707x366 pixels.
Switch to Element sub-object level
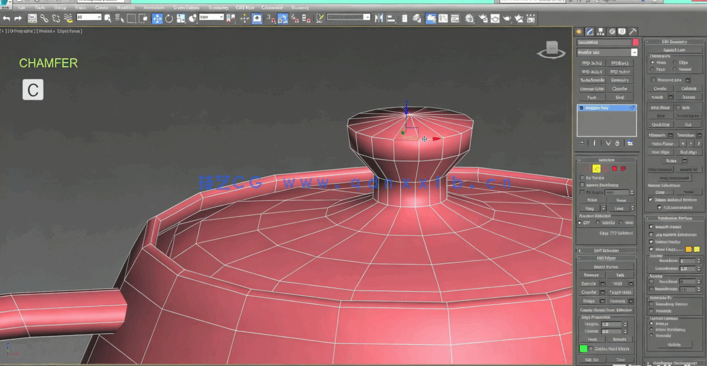click(623, 169)
